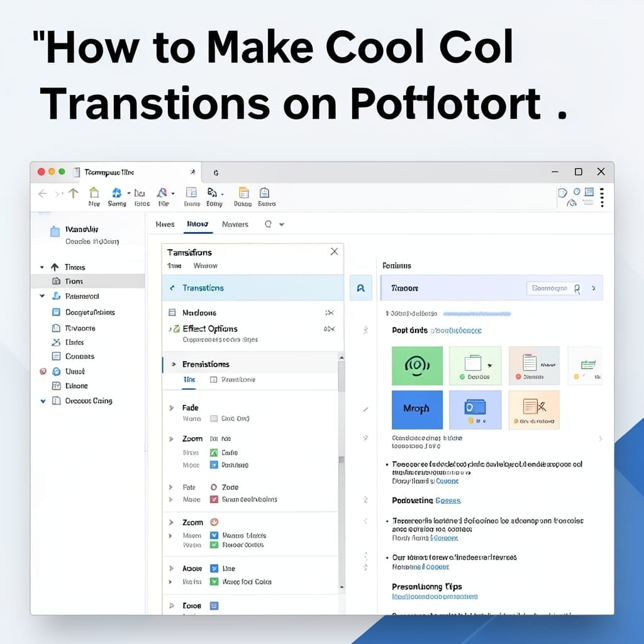Viewport: 644px width, 644px height.
Task: Switch to the Hwes tab
Action: (165, 225)
